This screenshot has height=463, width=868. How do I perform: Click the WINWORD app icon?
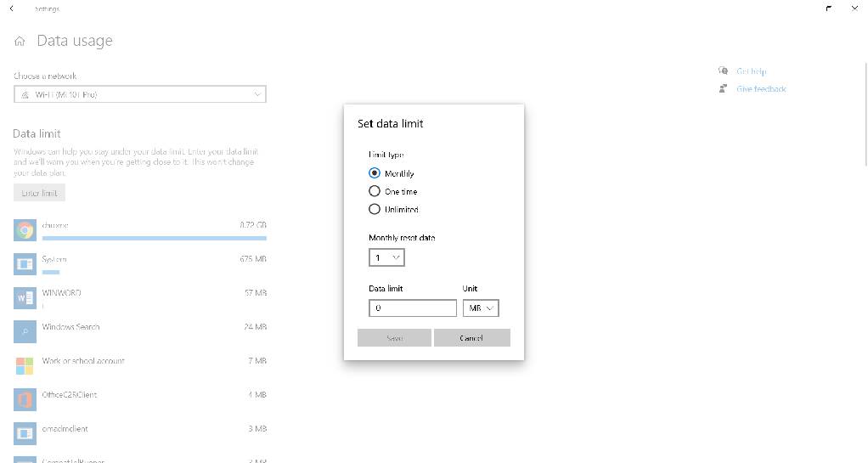tap(25, 297)
